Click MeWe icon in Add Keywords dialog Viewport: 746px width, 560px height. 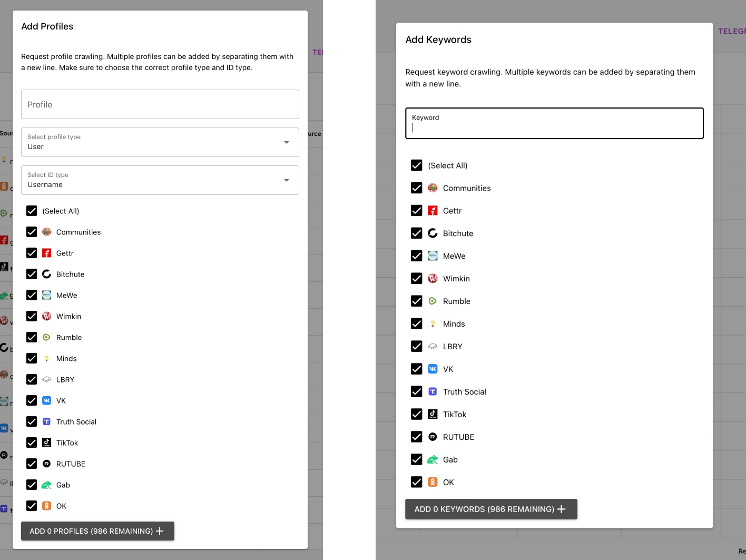click(x=433, y=256)
